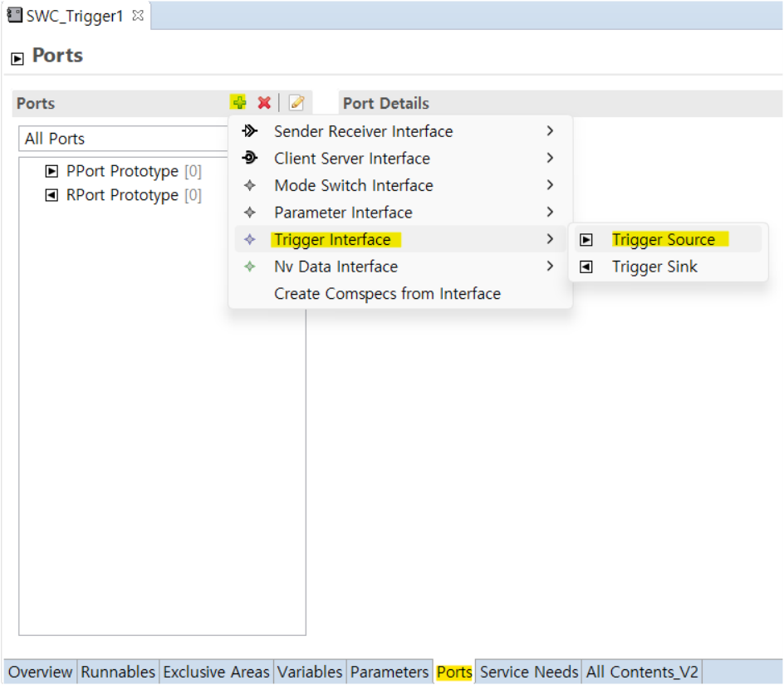The image size is (784, 685).
Task: Click the Sender Receiver Interface icon
Action: point(249,131)
